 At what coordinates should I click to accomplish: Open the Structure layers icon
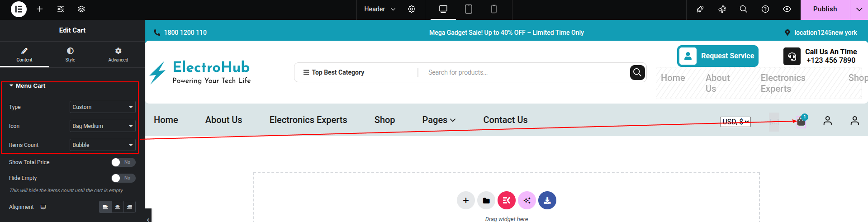(x=81, y=9)
